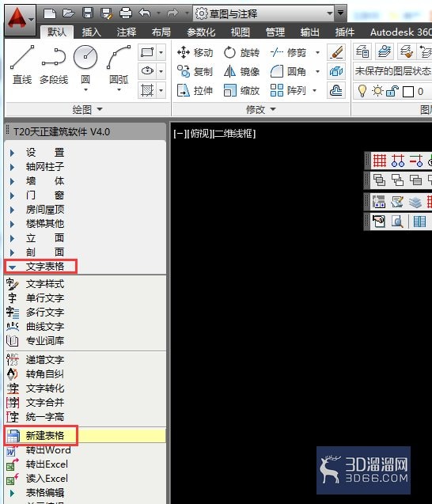This screenshot has height=504, width=432.
Task: Click the 旋转 rotate tool
Action: coord(241,52)
